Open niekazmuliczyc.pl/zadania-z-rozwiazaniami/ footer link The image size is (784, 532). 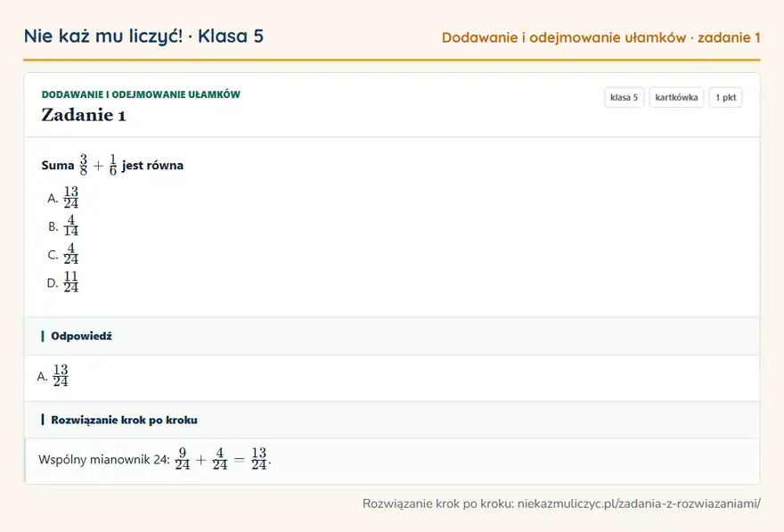(639, 503)
